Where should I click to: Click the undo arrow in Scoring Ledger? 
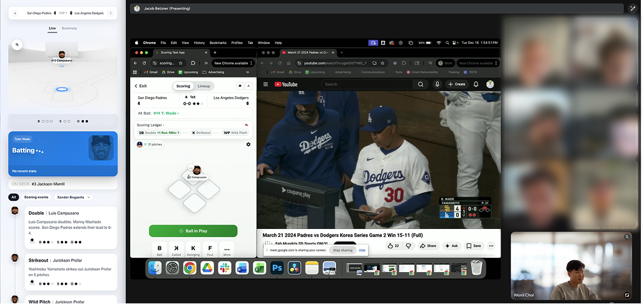[x=247, y=125]
